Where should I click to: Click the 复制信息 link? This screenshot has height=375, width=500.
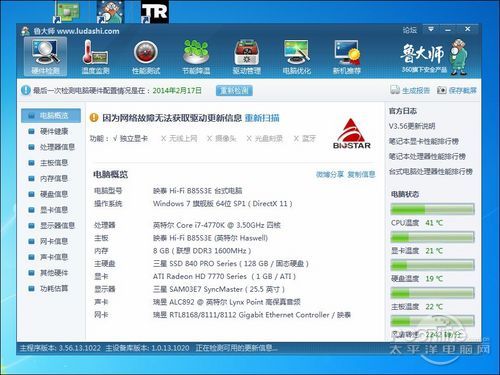(x=361, y=174)
